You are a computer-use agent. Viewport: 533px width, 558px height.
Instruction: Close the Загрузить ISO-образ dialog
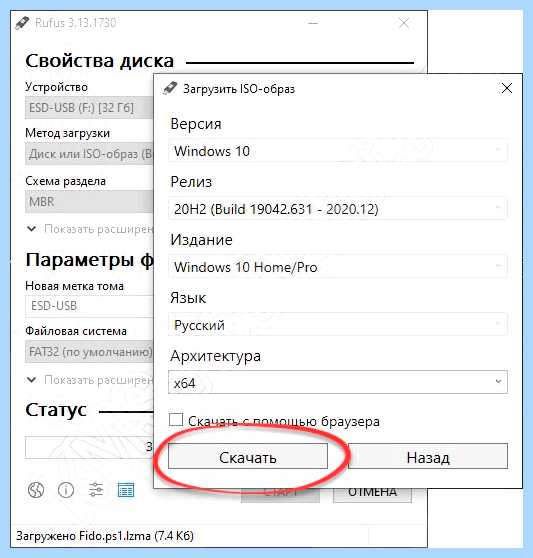507,88
